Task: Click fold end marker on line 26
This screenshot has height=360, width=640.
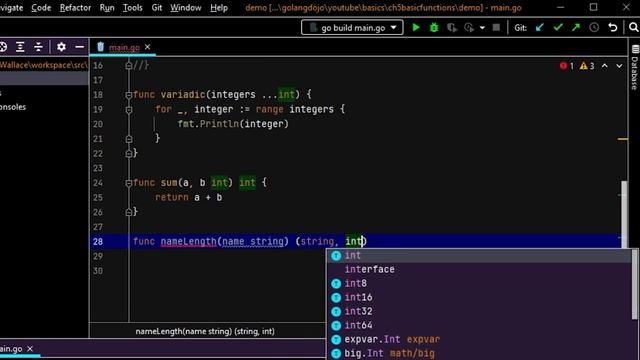Action: pos(129,212)
